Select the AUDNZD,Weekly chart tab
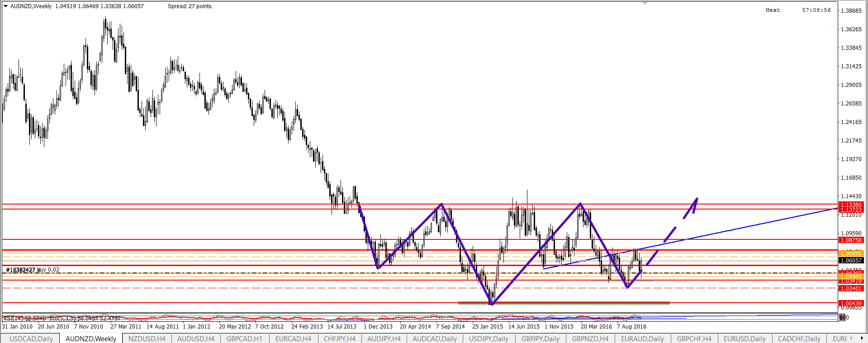The image size is (868, 343). [91, 338]
